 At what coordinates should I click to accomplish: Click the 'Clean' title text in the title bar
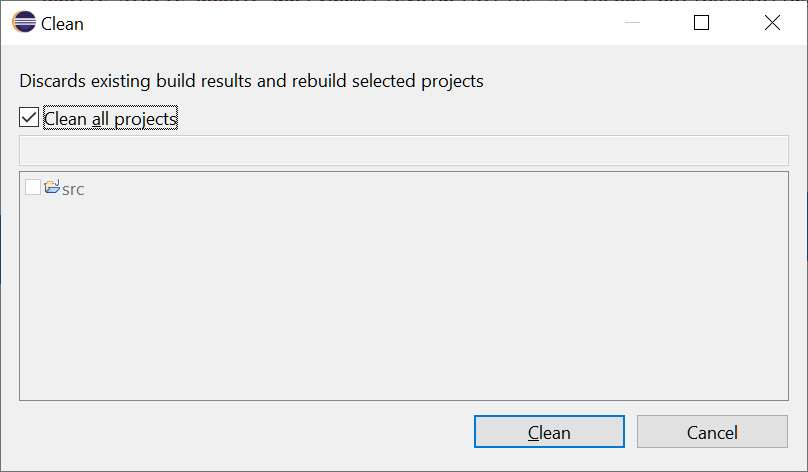62,24
